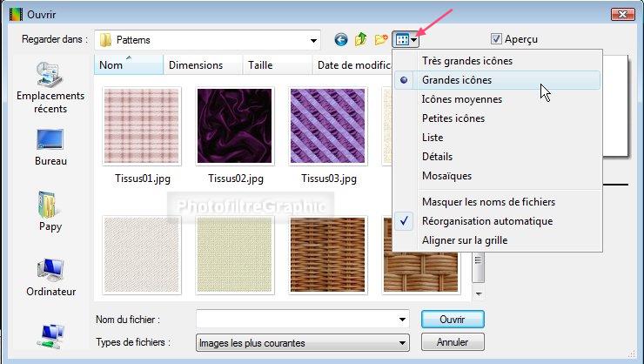The width and height of the screenshot is (644, 364).
Task: Select Grandes icônes view option
Action: (x=457, y=80)
